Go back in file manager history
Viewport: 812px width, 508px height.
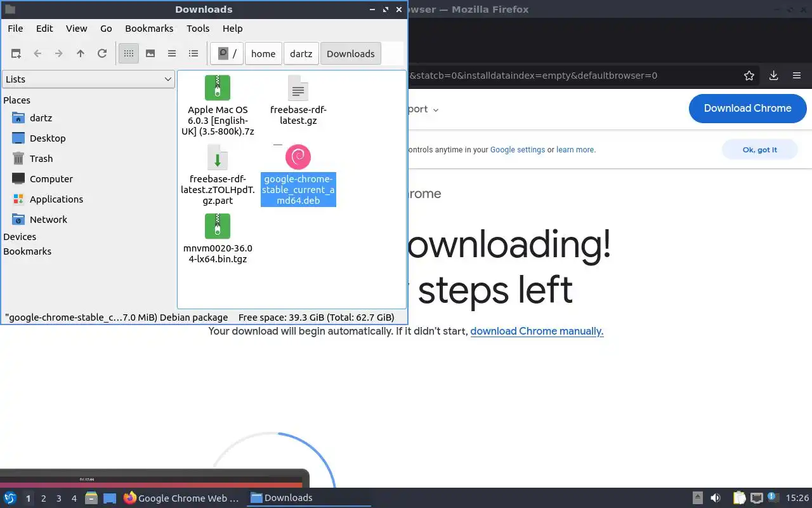(x=37, y=53)
